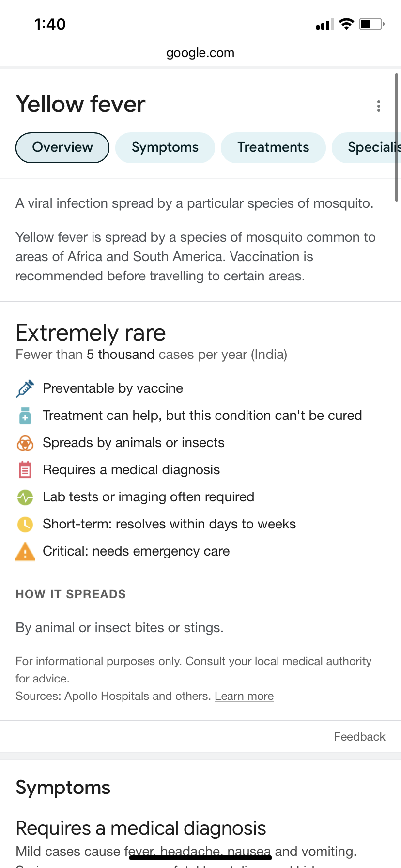Screen dimensions: 401x868
Task: Open the partially visible Specialists tab
Action: coord(367,148)
